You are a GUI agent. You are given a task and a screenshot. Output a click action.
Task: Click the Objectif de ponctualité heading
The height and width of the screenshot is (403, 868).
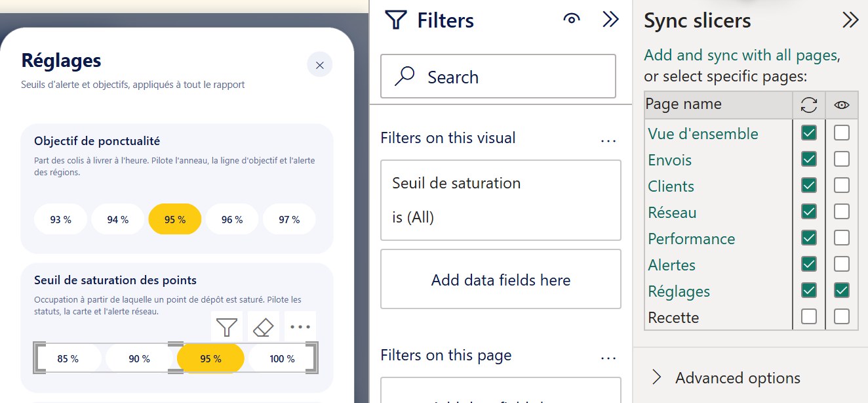[x=97, y=141]
